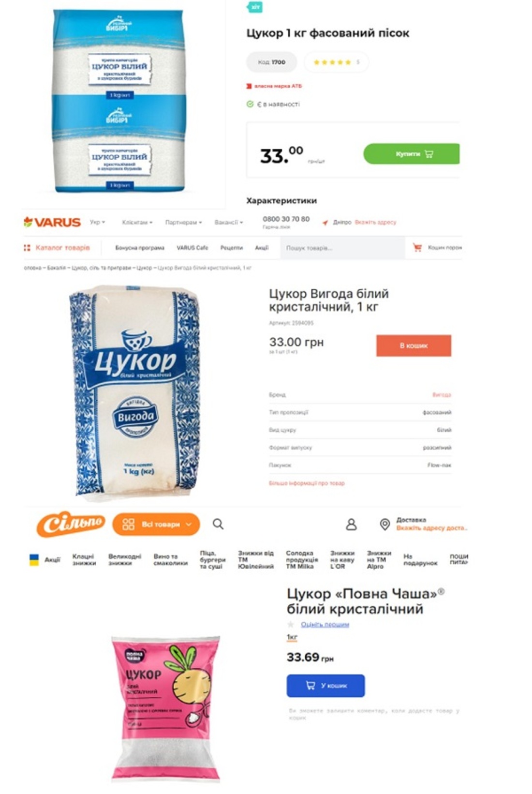Viewport: 532px width, 794px height.
Task: Click the Сільпо orange logo
Action: click(71, 524)
